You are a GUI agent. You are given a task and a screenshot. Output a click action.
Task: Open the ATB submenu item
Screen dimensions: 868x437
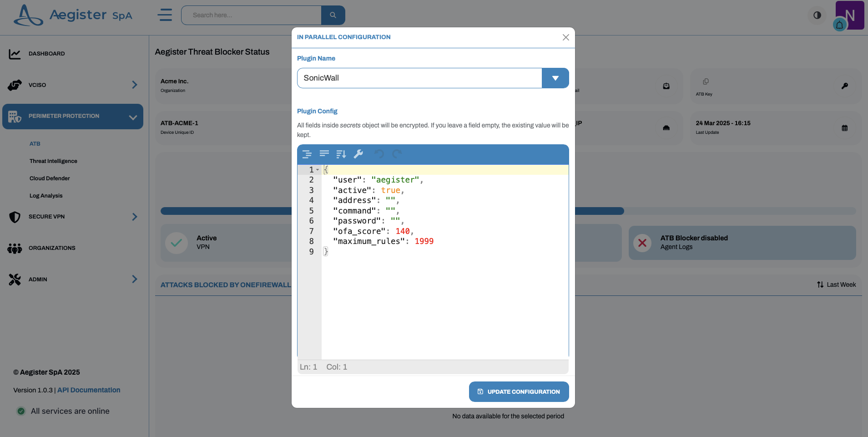coord(35,144)
